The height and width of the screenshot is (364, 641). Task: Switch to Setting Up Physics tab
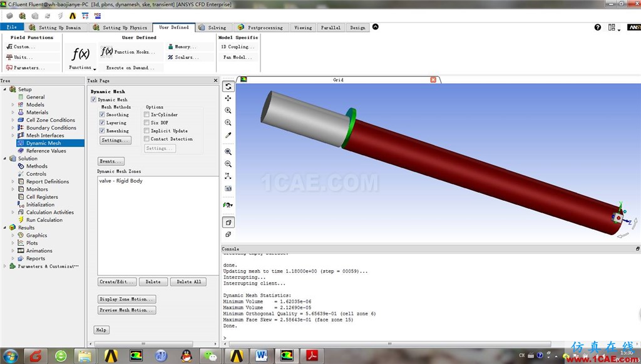click(120, 28)
